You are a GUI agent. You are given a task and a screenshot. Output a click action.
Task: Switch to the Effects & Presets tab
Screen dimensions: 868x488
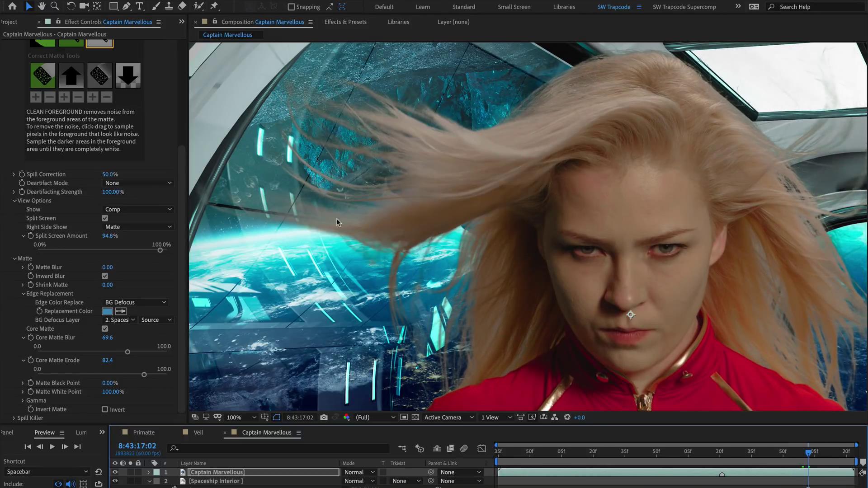tap(345, 22)
